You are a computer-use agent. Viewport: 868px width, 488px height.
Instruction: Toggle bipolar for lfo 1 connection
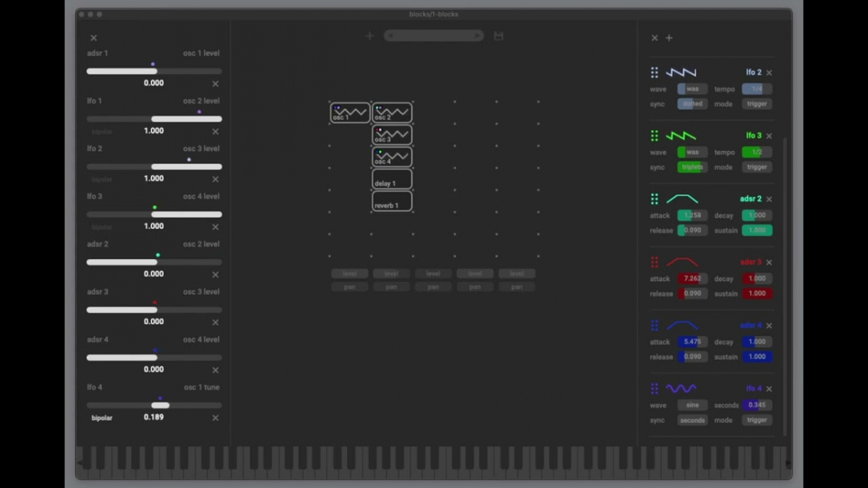click(x=102, y=132)
